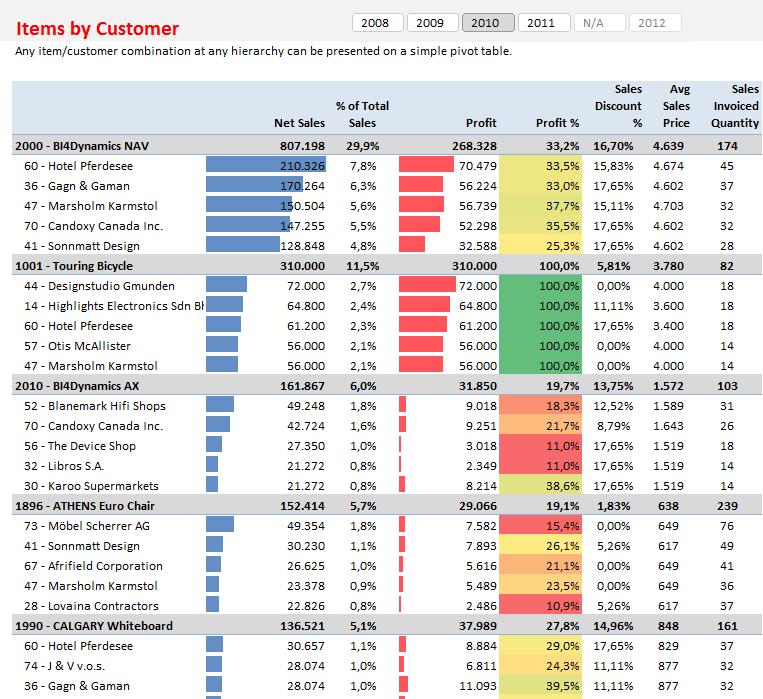Click the Sales Discount % header

pyautogui.click(x=618, y=106)
